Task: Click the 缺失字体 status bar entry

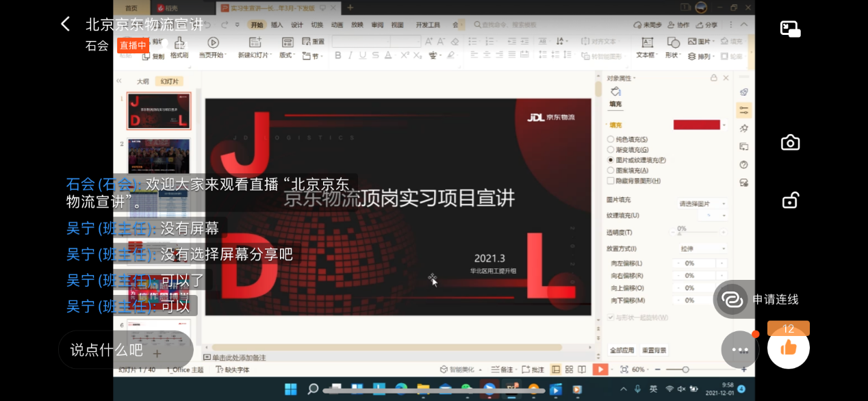Action: pos(233,370)
